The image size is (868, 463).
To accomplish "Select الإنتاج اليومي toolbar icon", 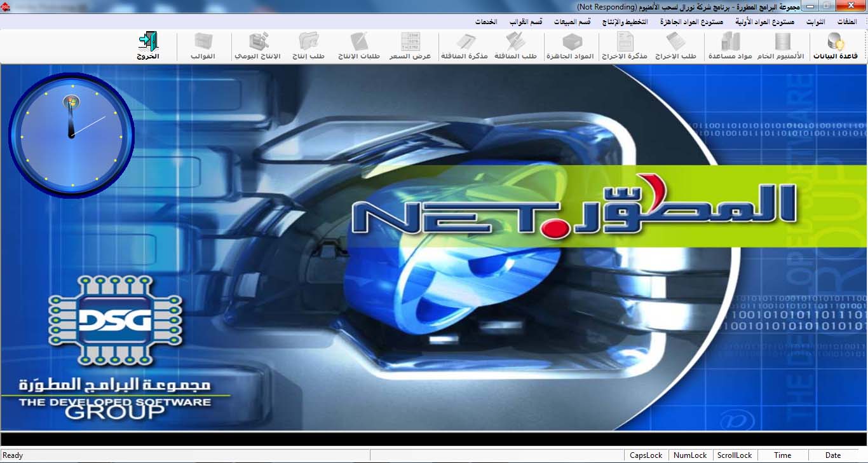I will (258, 46).
